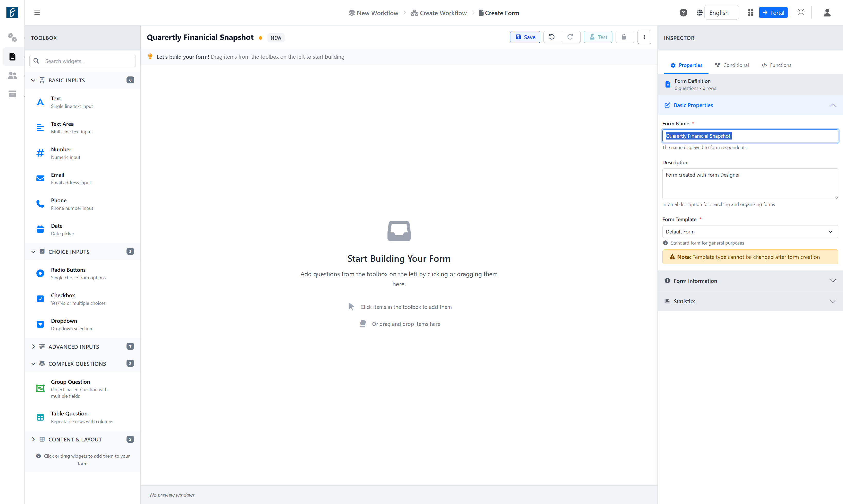Toggle the light/dark theme sun icon
The image size is (843, 504).
click(801, 12)
